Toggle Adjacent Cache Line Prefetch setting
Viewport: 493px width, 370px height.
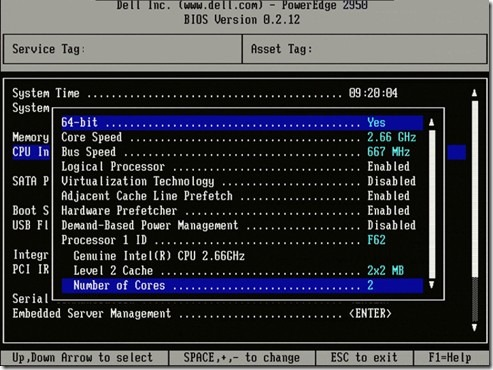pos(388,196)
